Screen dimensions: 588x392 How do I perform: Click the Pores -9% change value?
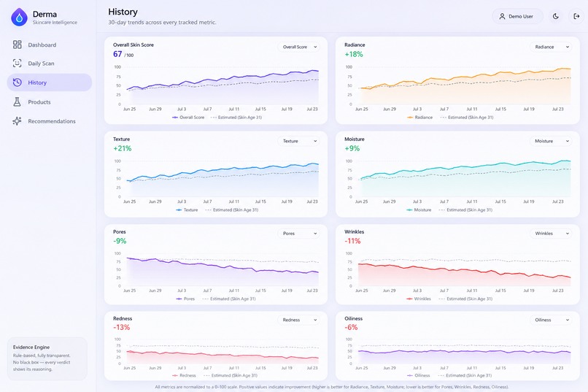[x=120, y=241]
